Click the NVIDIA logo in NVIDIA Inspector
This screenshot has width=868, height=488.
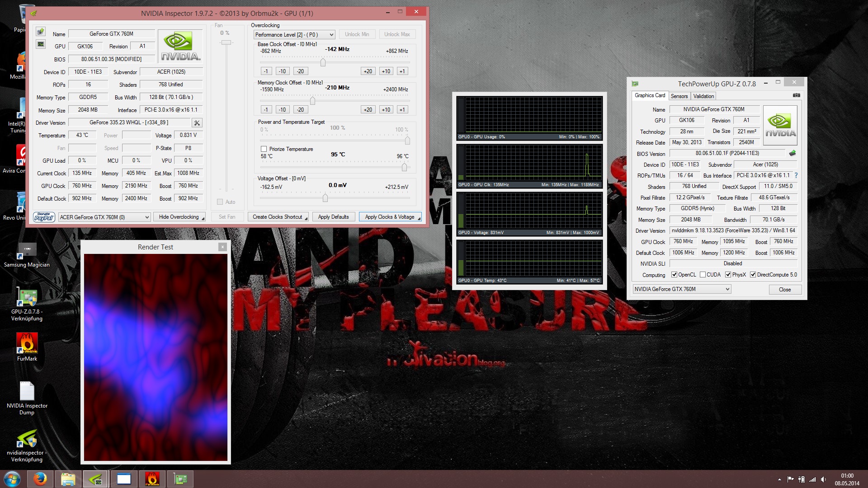tap(180, 47)
